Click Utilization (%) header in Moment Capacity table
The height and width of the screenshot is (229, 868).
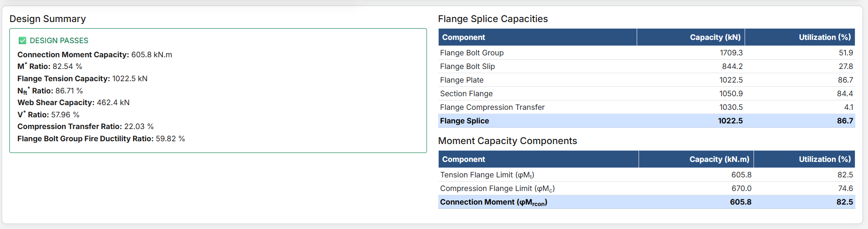[x=824, y=160]
